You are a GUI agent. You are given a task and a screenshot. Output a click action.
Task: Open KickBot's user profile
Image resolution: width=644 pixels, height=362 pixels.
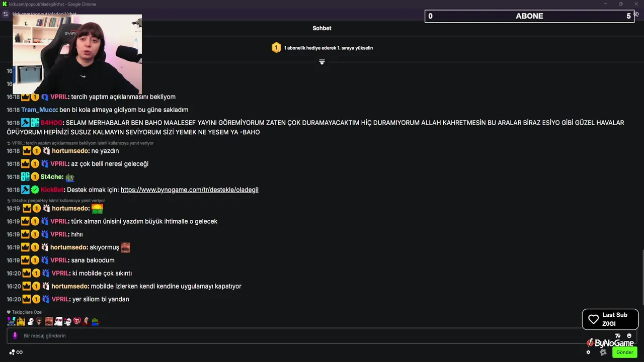coord(52,190)
